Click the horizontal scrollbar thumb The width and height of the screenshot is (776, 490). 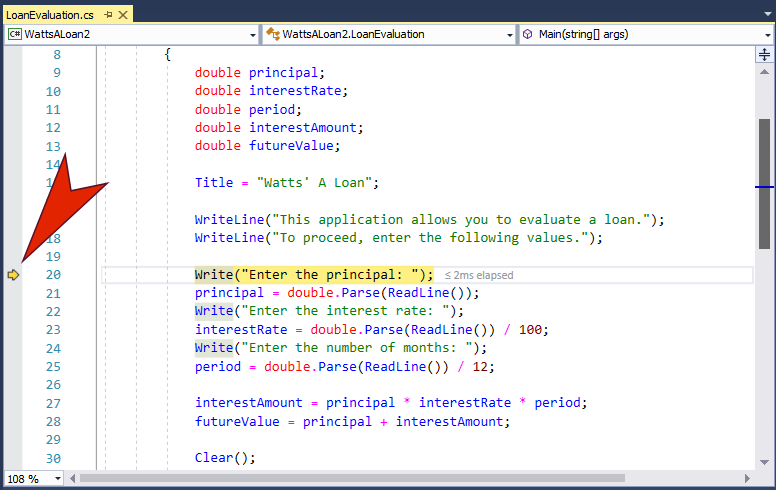[x=352, y=478]
